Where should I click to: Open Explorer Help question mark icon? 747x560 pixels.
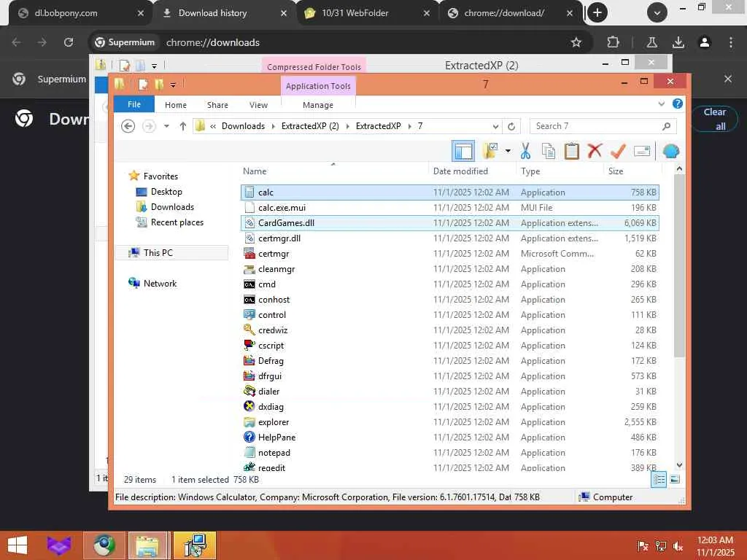coord(677,104)
